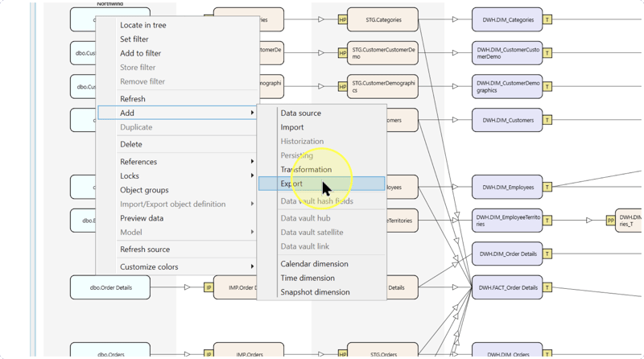Viewport: 644px width, 359px height.
Task: Select the dbo.Orders source node
Action: (x=110, y=350)
